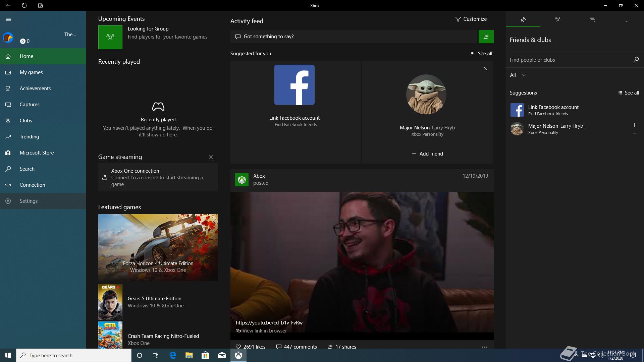Open Search in sidebar
Image resolution: width=644 pixels, height=362 pixels.
[x=43, y=169]
